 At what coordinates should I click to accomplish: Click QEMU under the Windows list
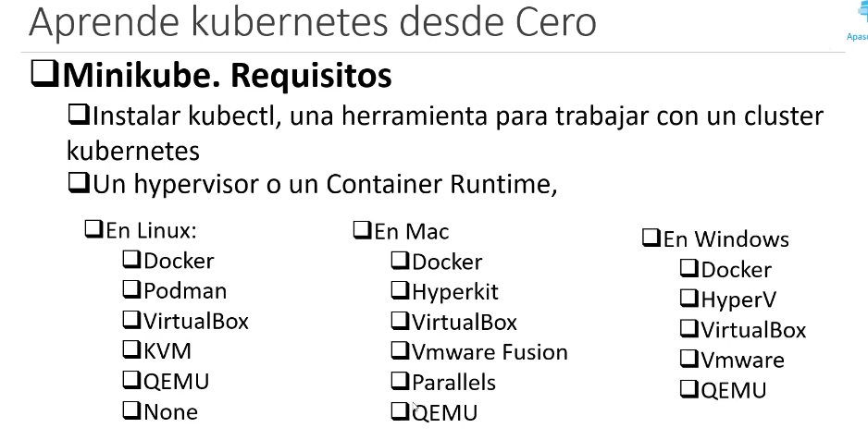(734, 390)
